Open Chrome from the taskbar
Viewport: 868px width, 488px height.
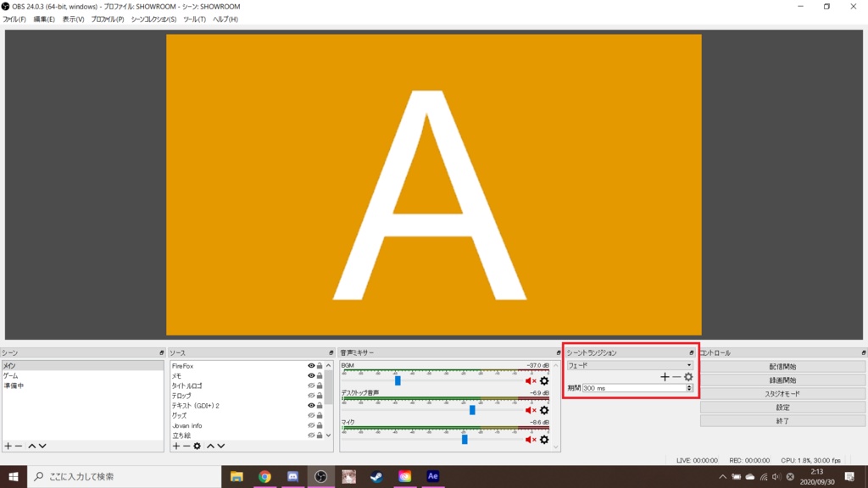point(264,476)
